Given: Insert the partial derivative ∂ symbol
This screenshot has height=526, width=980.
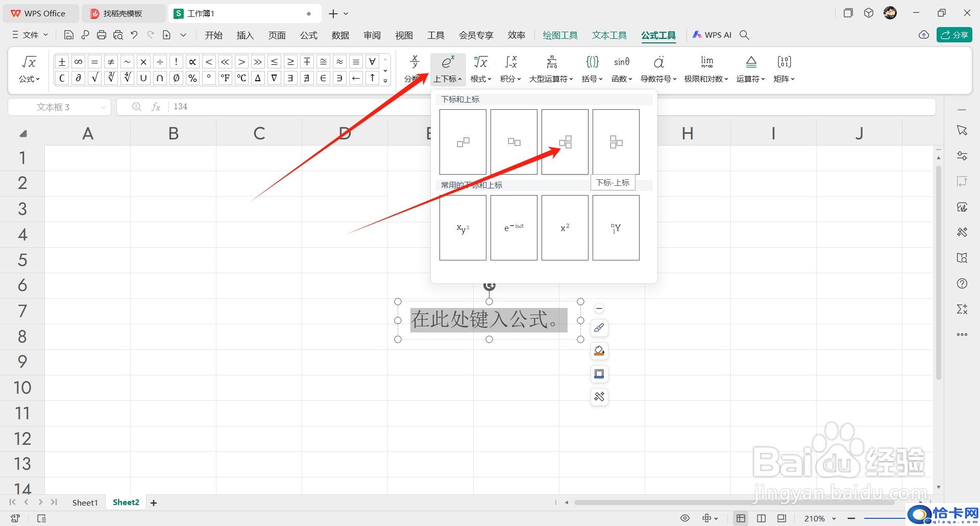Looking at the screenshot, I should 78,78.
